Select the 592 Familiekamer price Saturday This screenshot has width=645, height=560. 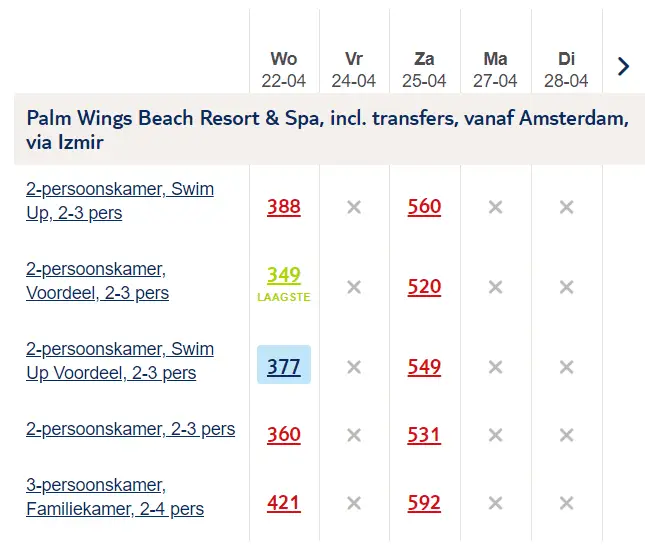point(424,503)
